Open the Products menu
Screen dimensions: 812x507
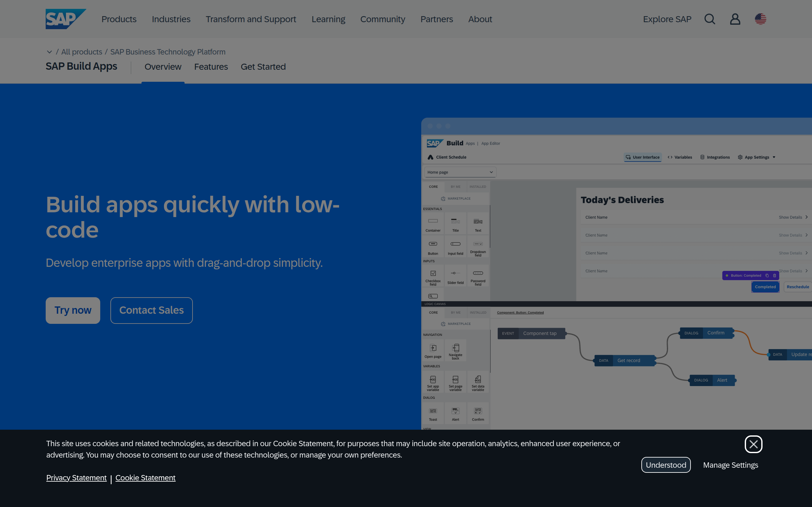(119, 19)
